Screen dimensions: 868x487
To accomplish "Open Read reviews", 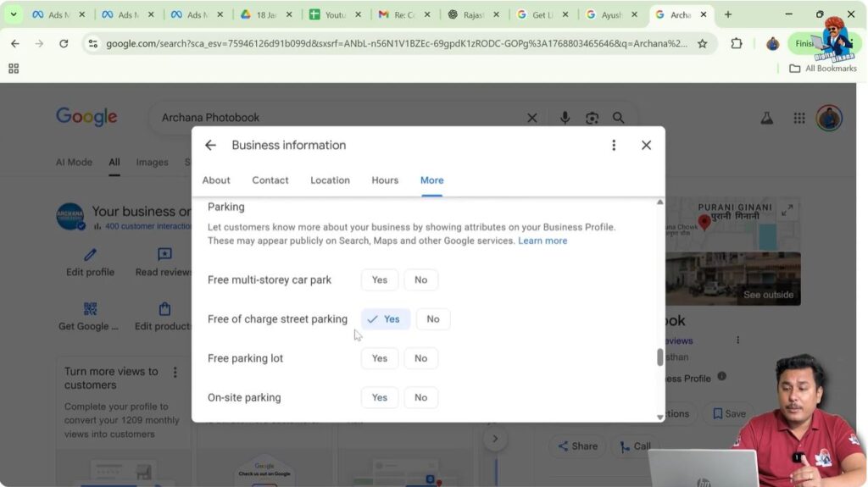I will pos(164,263).
